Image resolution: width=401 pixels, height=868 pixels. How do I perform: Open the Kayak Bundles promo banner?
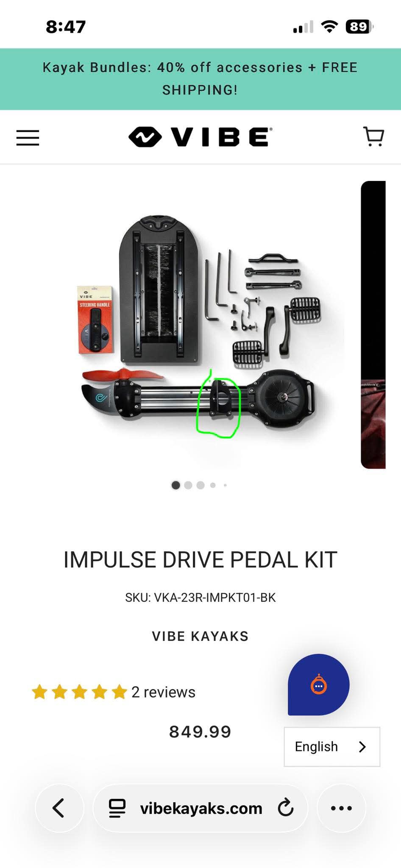[200, 79]
